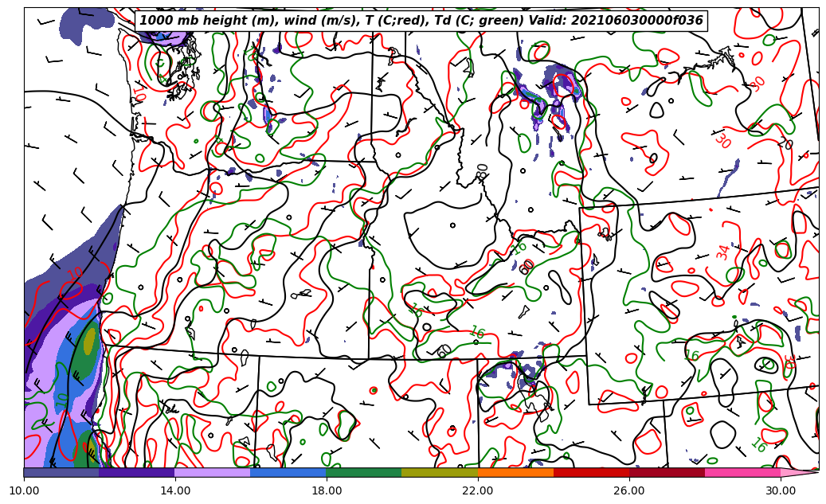Click the dark purple 12–14 colorbar segment

(x=137, y=472)
